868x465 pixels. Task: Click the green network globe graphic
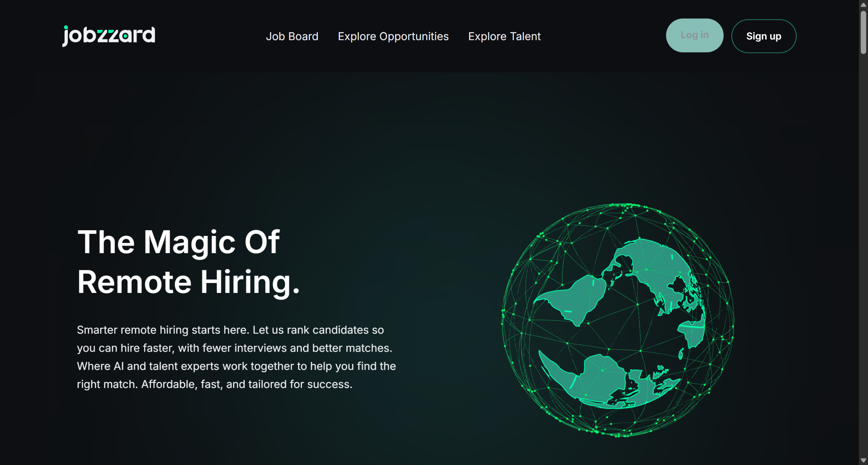click(618, 320)
